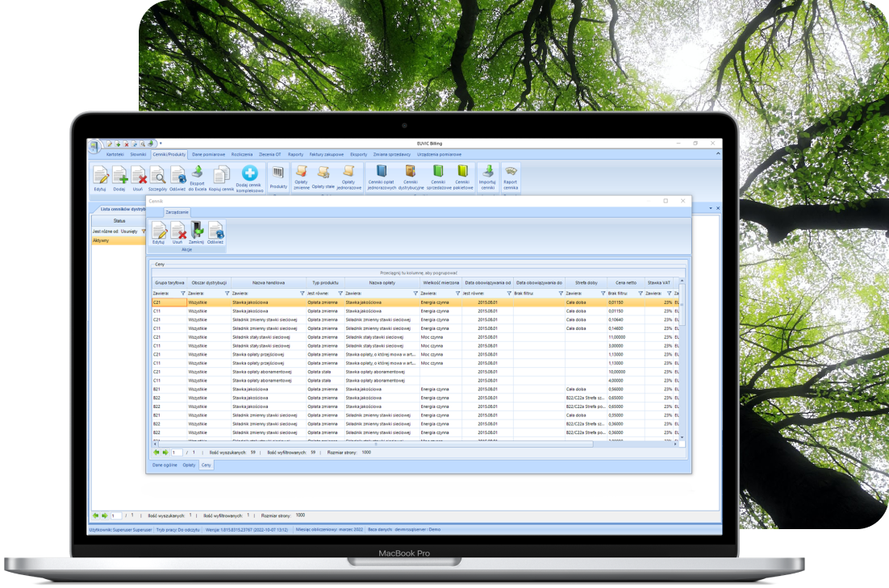Switch to Opłaty bottom tab
This screenshot has height=588, width=889.
[189, 465]
